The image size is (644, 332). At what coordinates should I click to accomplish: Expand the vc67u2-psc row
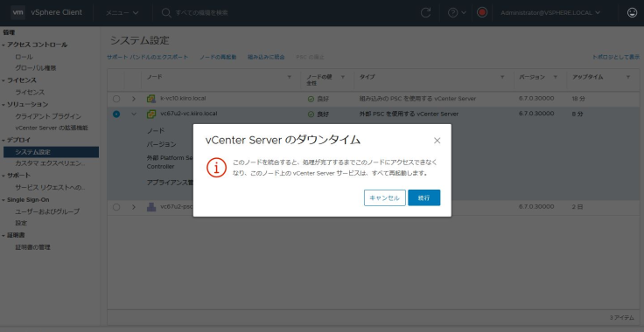coord(134,207)
